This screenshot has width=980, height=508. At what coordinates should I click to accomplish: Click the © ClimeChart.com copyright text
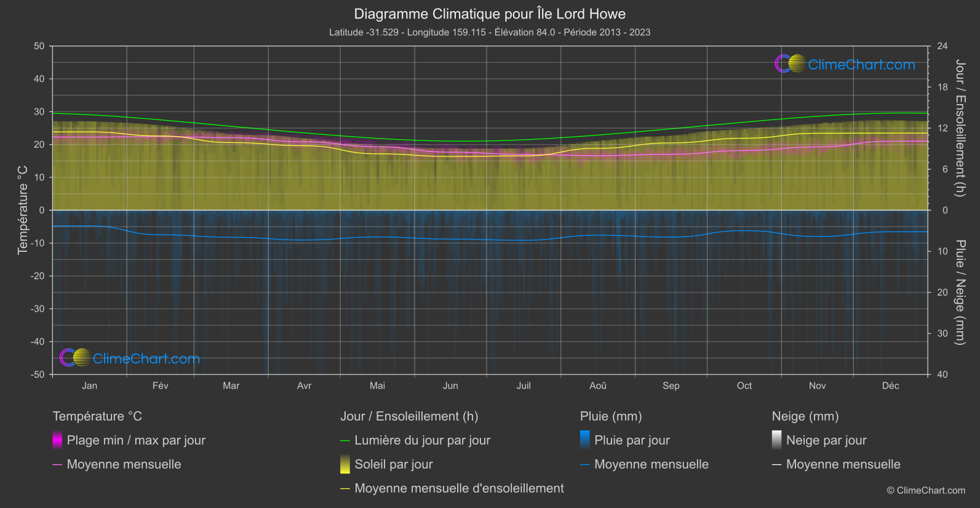click(926, 491)
